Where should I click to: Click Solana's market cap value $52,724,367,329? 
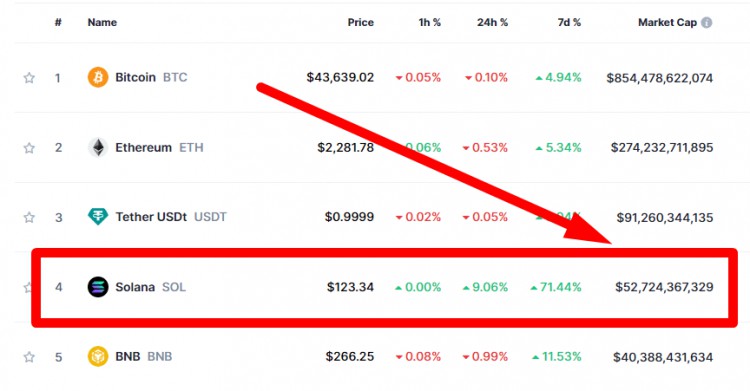pos(664,287)
